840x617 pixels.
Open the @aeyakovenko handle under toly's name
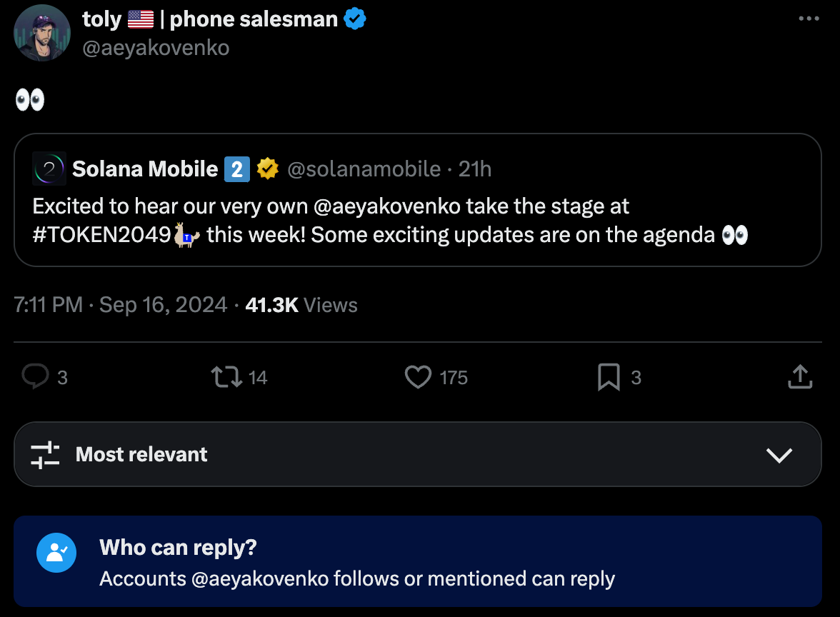tap(156, 47)
